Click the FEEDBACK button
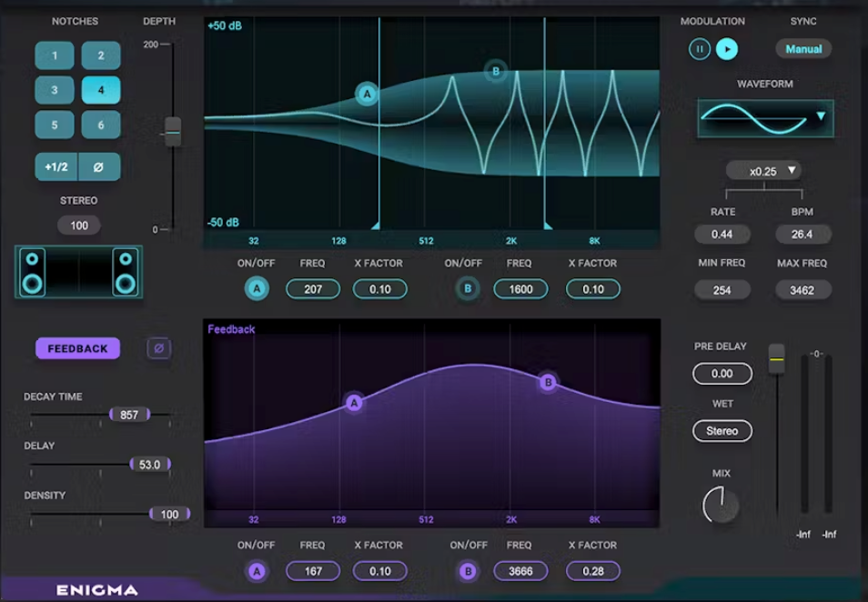 77,348
